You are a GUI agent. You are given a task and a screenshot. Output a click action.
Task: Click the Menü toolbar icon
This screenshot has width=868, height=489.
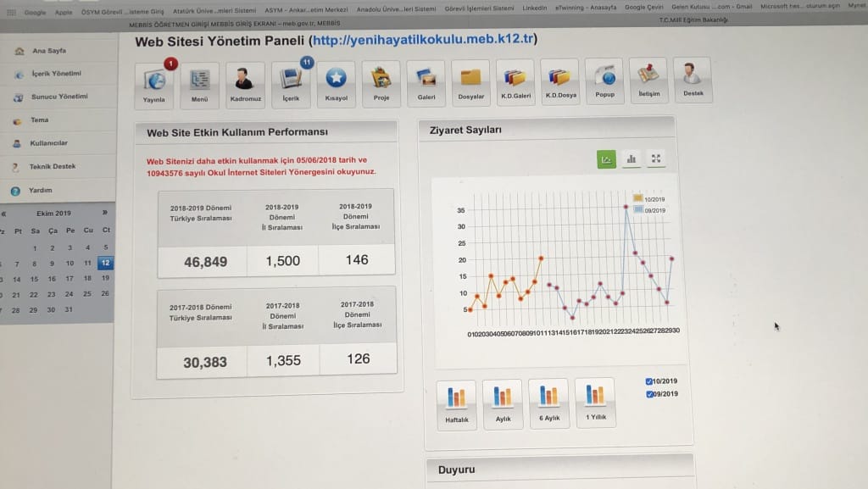(199, 84)
